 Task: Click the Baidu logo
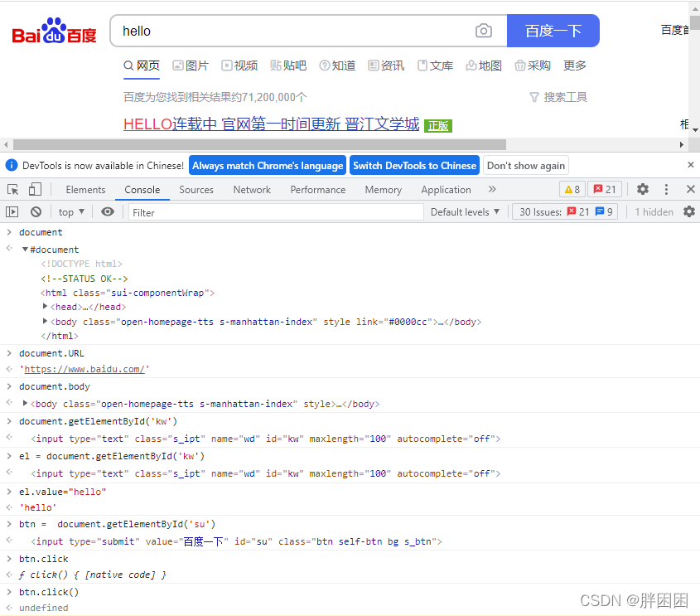click(x=54, y=31)
